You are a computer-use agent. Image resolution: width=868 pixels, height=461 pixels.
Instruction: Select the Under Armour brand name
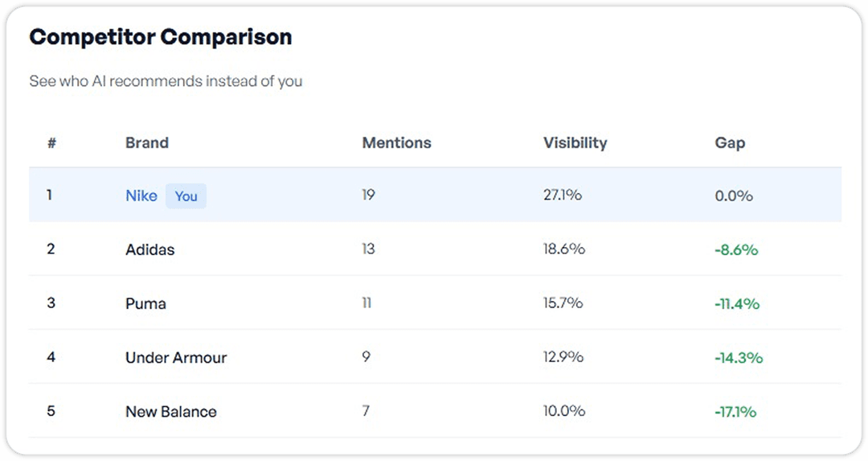(x=176, y=357)
